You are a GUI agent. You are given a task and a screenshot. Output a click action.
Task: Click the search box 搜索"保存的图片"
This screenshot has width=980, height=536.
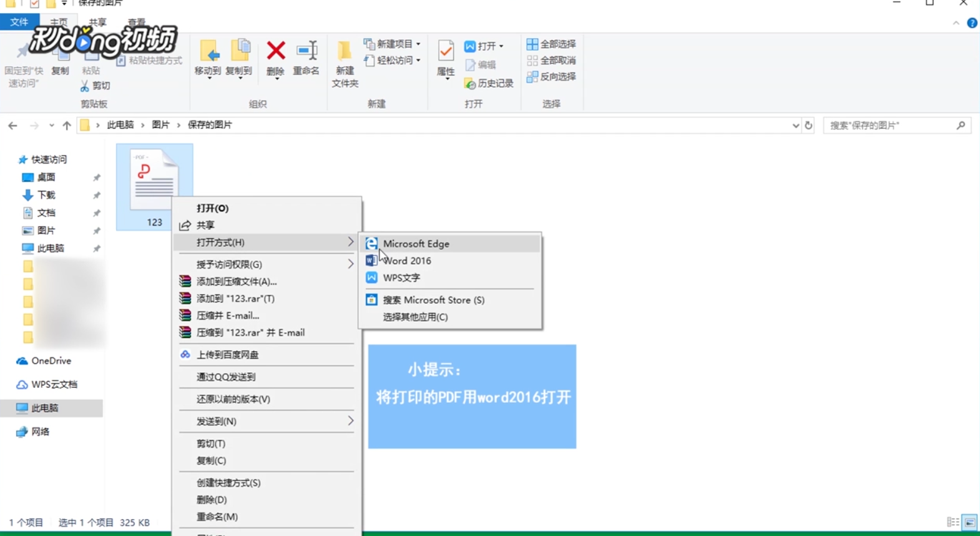pos(896,126)
